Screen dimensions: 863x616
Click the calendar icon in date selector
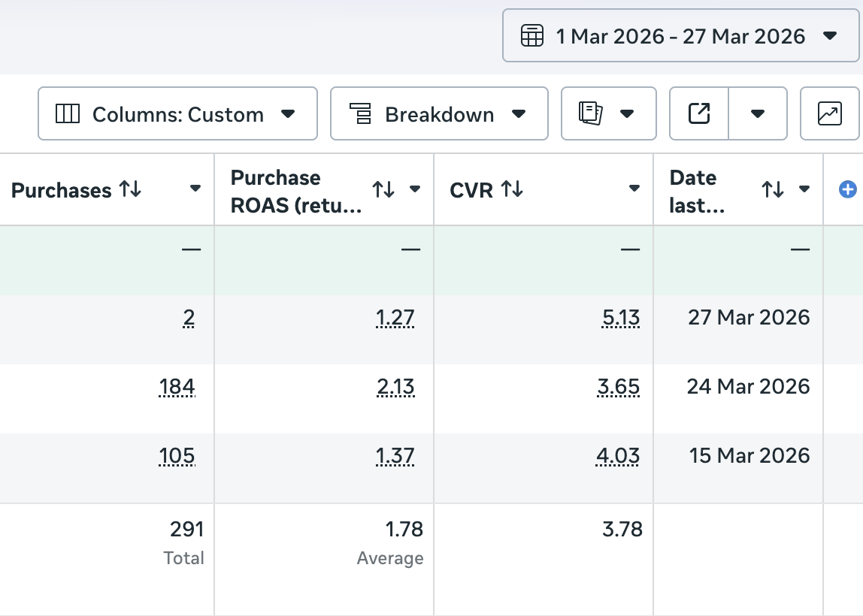point(531,36)
